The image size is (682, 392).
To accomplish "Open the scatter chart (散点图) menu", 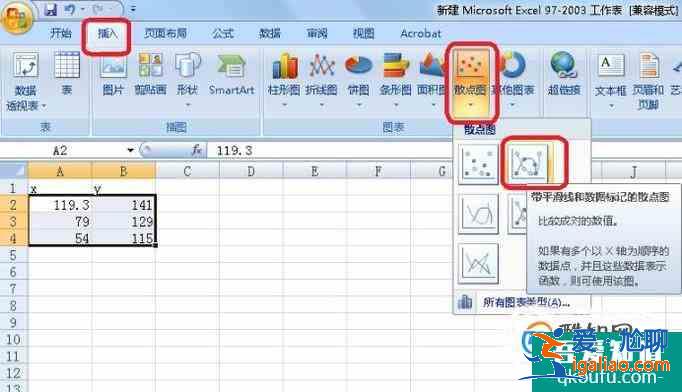I will [x=471, y=82].
